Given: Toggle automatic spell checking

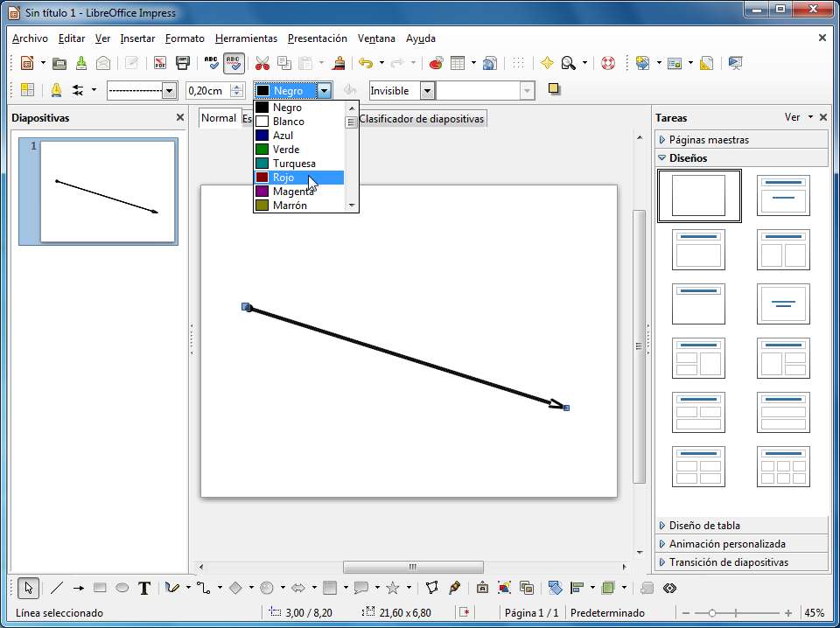Looking at the screenshot, I should click(x=234, y=63).
